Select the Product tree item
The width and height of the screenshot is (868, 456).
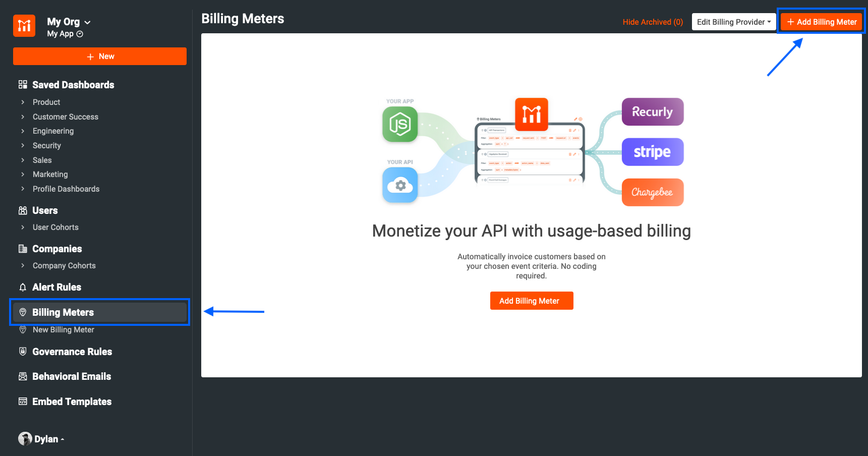46,102
